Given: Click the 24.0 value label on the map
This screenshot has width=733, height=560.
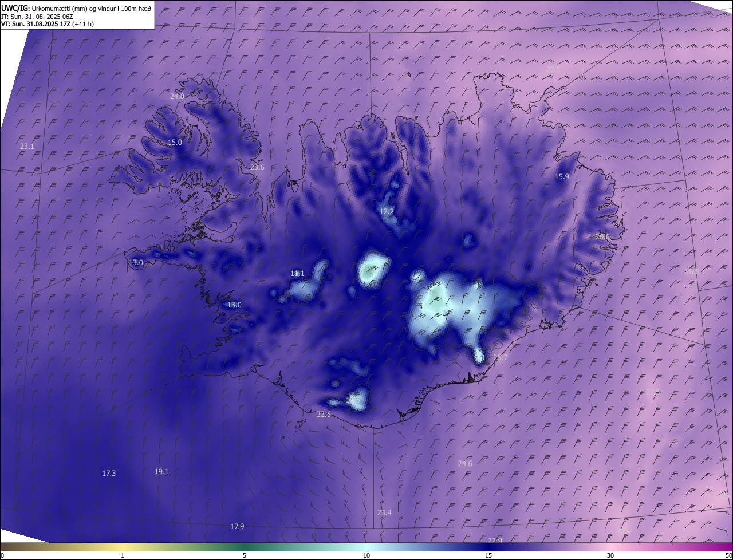Looking at the screenshot, I should point(177,97).
